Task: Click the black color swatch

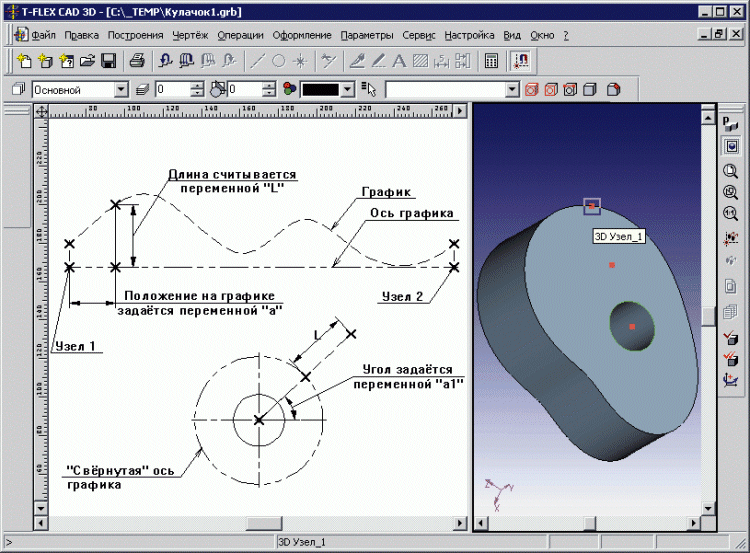Action: 320,89
